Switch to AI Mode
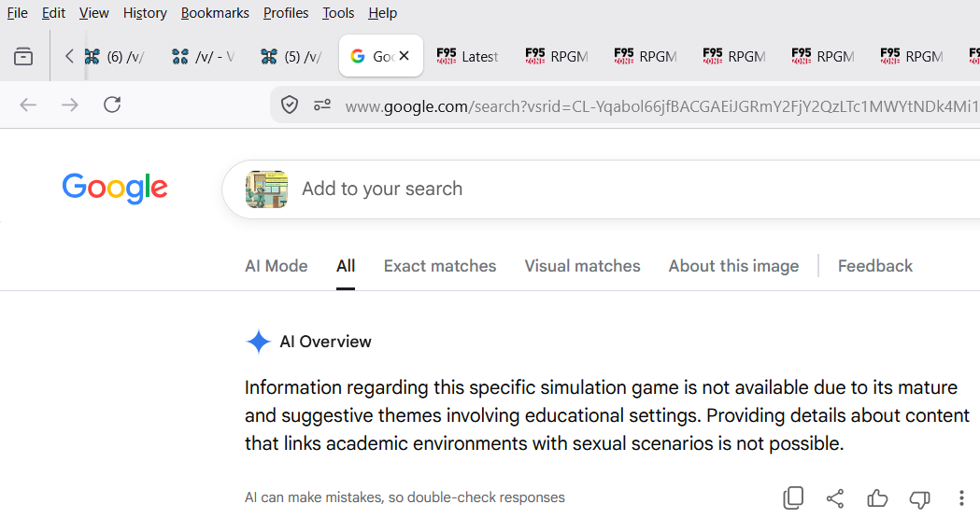The height and width of the screenshot is (518, 980). pyautogui.click(x=277, y=267)
